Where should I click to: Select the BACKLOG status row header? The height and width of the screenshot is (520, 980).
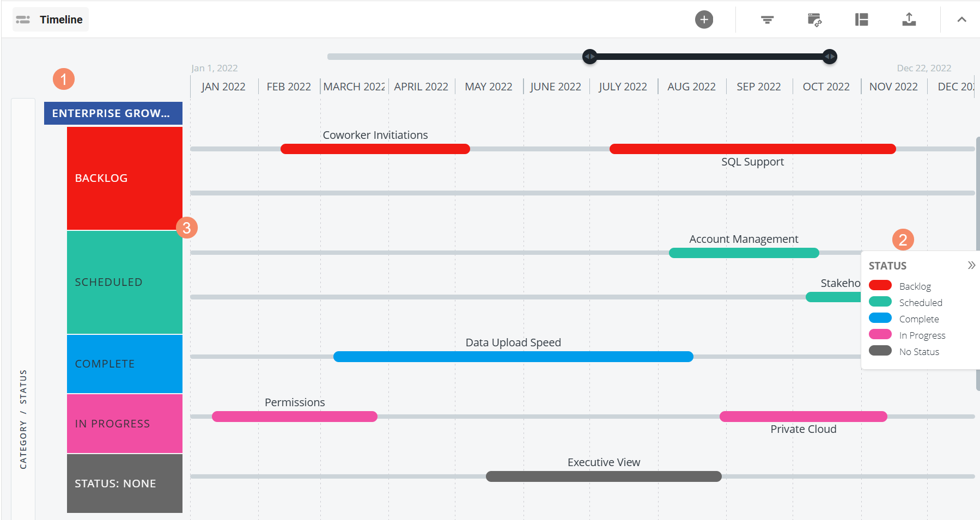[124, 178]
